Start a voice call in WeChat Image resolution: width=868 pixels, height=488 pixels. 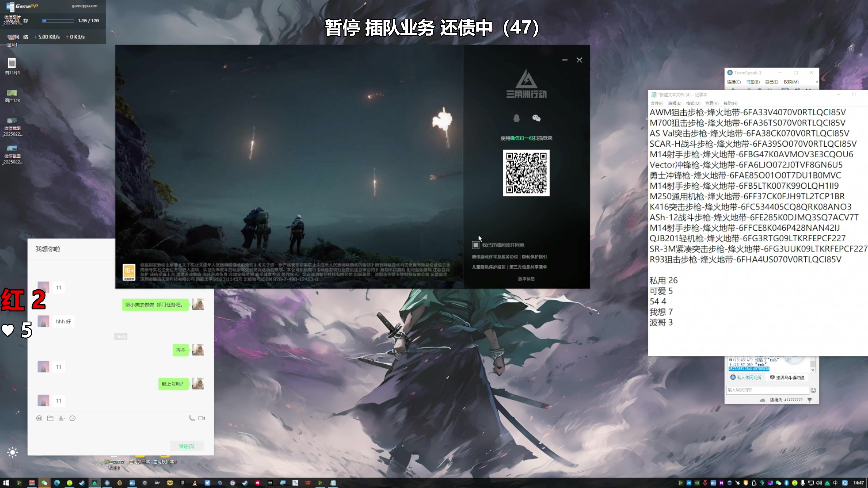192,418
